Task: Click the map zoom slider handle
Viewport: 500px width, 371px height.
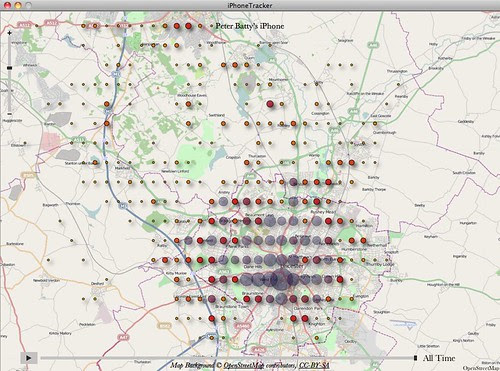Action: click(x=9, y=68)
